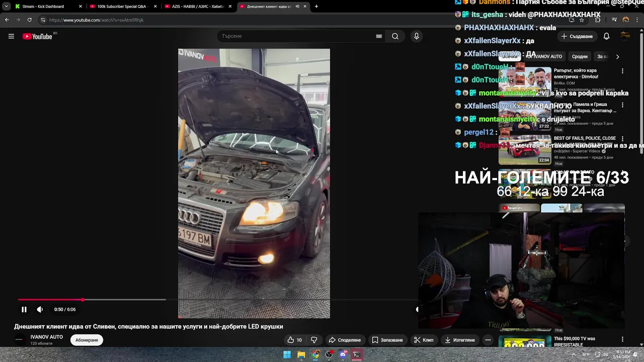Create a clip with the Клип button
Image resolution: width=644 pixels, height=362 pixels.
[424, 340]
